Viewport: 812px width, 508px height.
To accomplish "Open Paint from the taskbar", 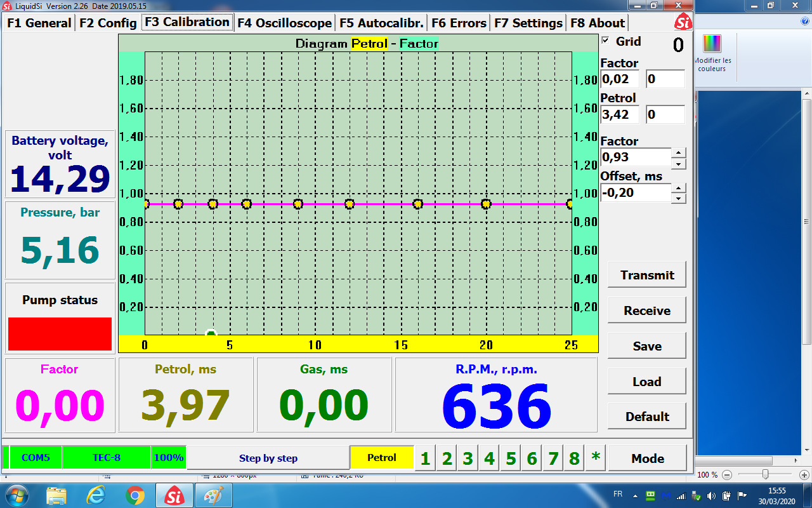I will pos(214,495).
